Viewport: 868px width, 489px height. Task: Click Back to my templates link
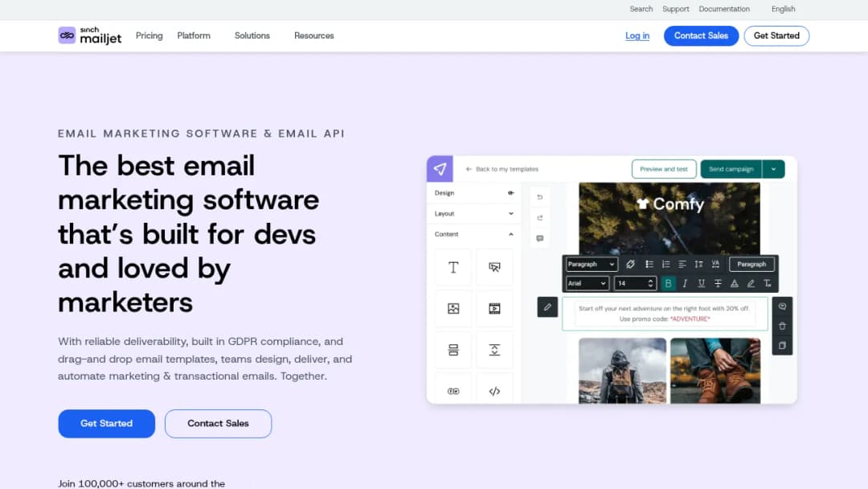pos(502,169)
